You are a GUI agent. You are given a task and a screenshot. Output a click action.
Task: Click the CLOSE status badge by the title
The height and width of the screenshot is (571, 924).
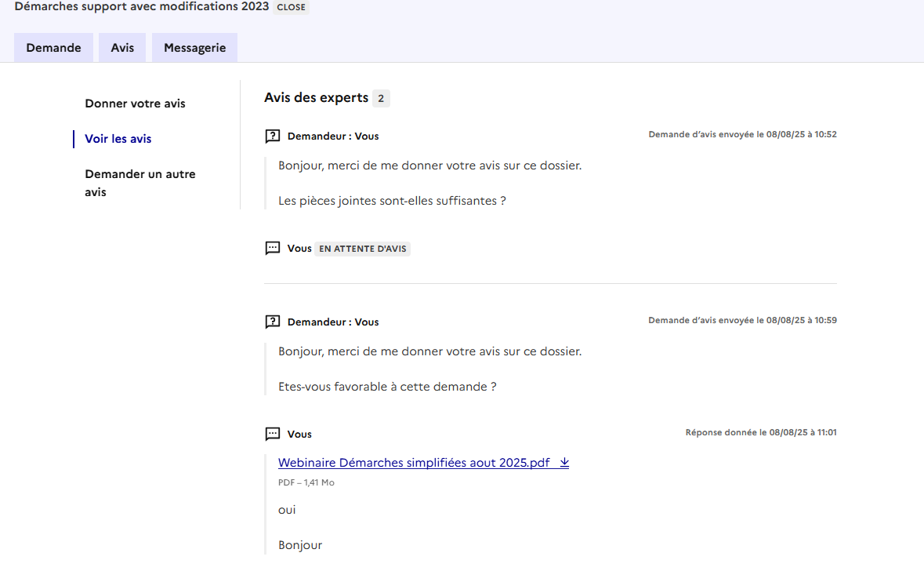291,7
